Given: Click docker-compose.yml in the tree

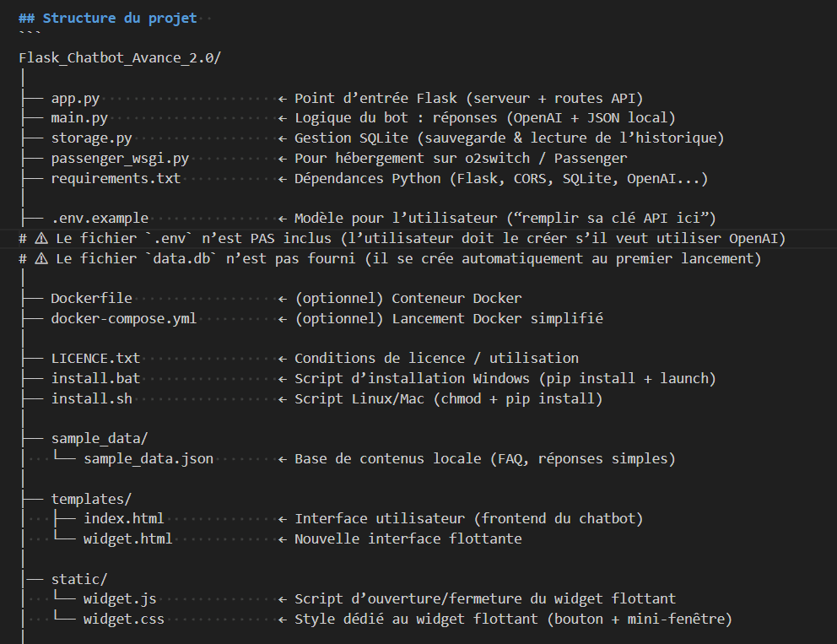Looking at the screenshot, I should click(123, 318).
